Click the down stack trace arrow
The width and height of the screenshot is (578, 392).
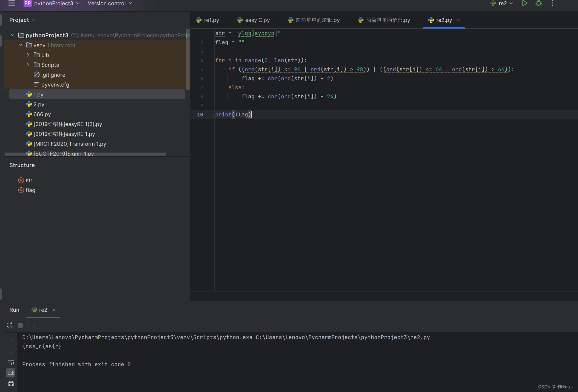pyautogui.click(x=11, y=351)
